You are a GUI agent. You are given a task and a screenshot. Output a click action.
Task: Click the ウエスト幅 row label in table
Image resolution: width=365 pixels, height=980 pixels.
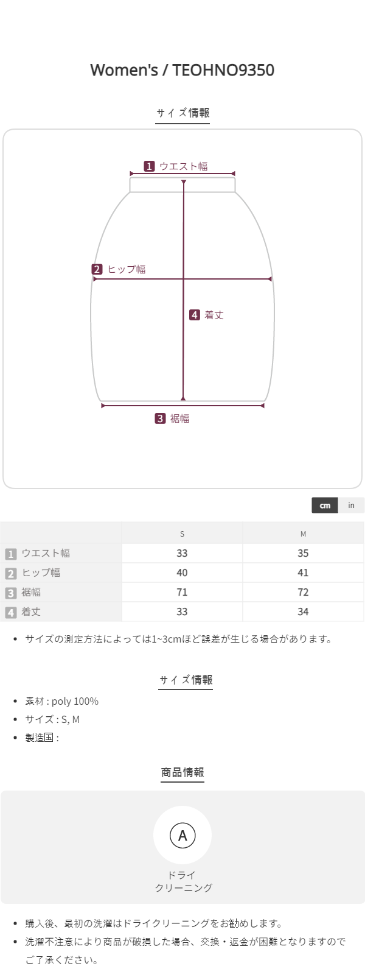click(46, 553)
